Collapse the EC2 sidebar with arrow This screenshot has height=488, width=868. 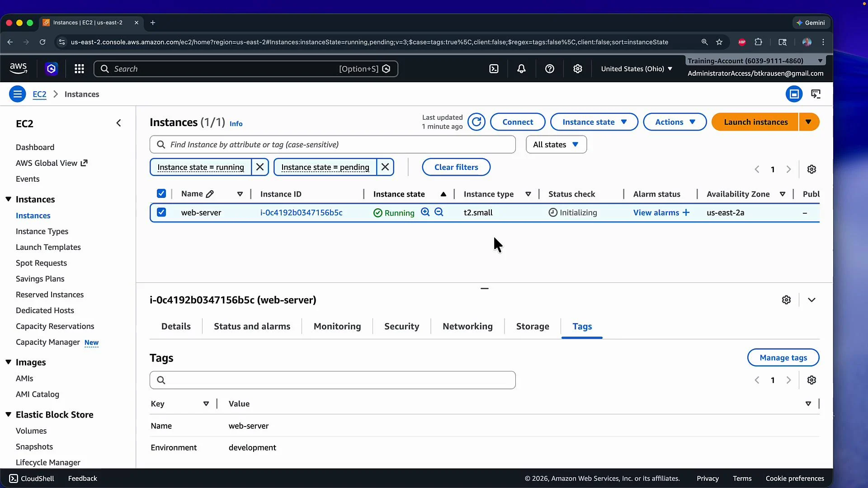click(118, 123)
